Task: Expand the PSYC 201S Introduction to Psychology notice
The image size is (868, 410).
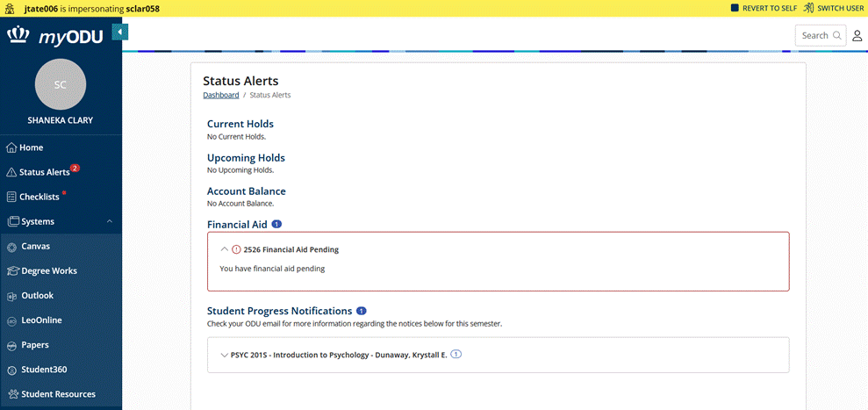Action: (225, 355)
